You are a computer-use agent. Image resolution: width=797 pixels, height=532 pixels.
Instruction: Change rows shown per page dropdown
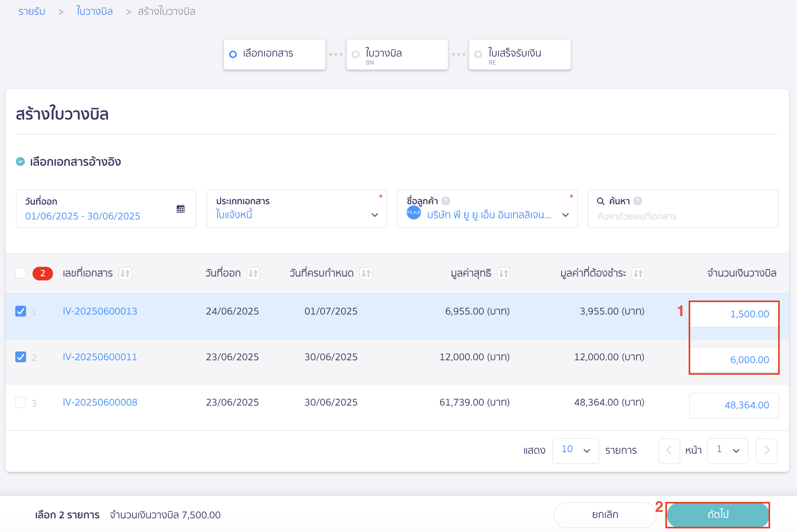tap(575, 451)
